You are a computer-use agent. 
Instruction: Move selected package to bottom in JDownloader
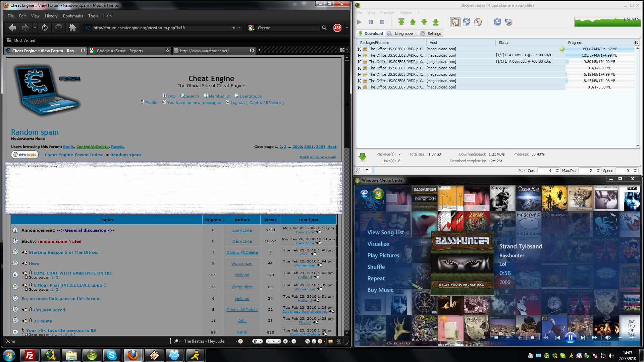(435, 22)
